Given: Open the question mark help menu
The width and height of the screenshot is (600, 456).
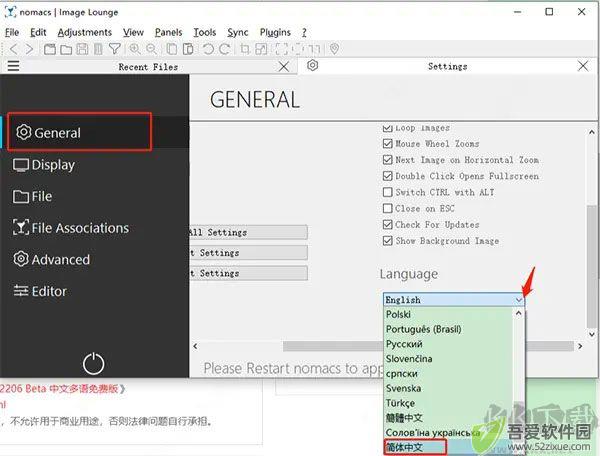Looking at the screenshot, I should [x=304, y=33].
